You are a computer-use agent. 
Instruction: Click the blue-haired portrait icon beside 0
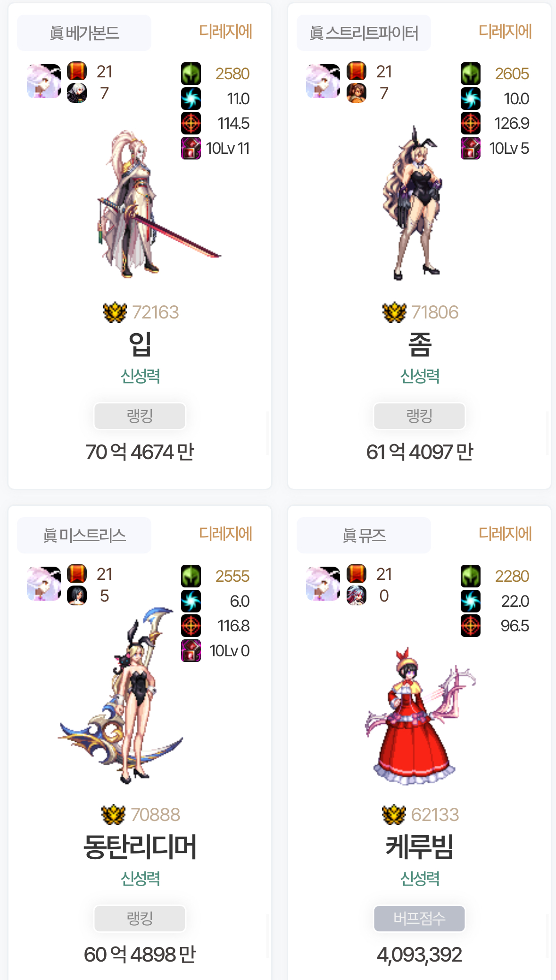click(x=357, y=595)
